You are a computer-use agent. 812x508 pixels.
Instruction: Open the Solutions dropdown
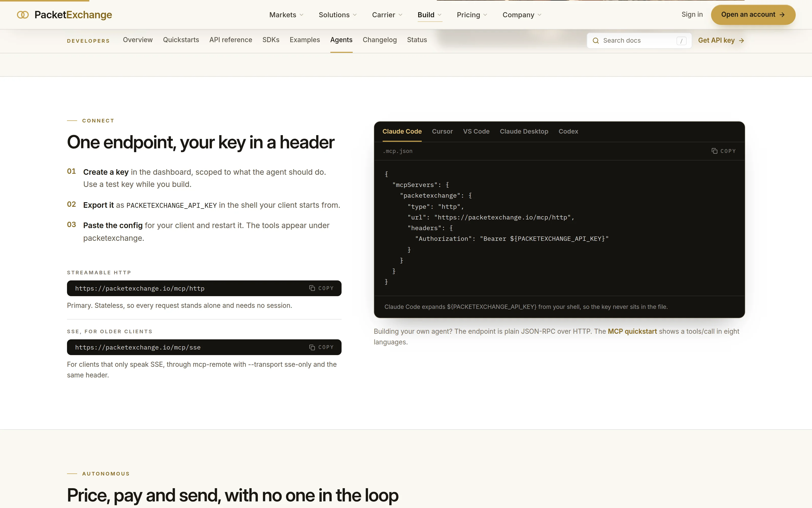(337, 15)
